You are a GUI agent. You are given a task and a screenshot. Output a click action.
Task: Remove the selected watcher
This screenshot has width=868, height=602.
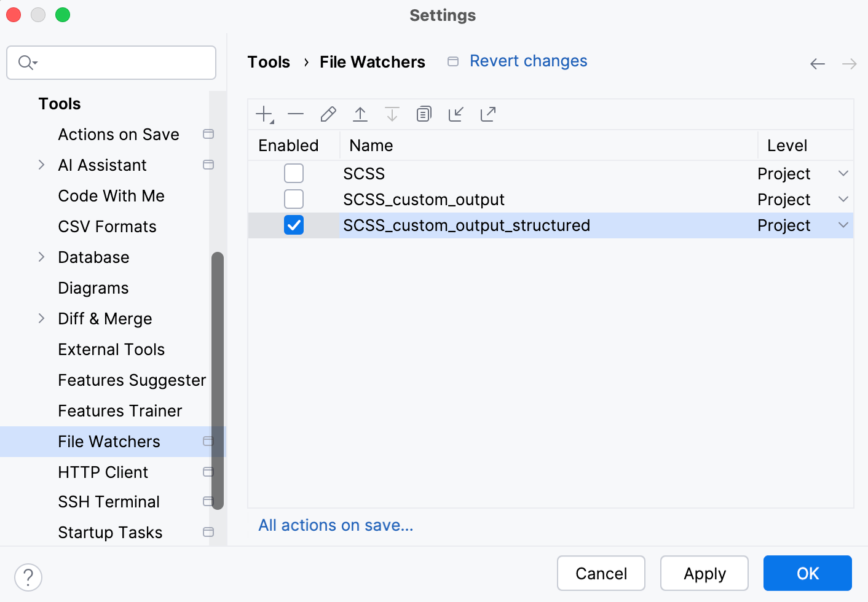[296, 114]
